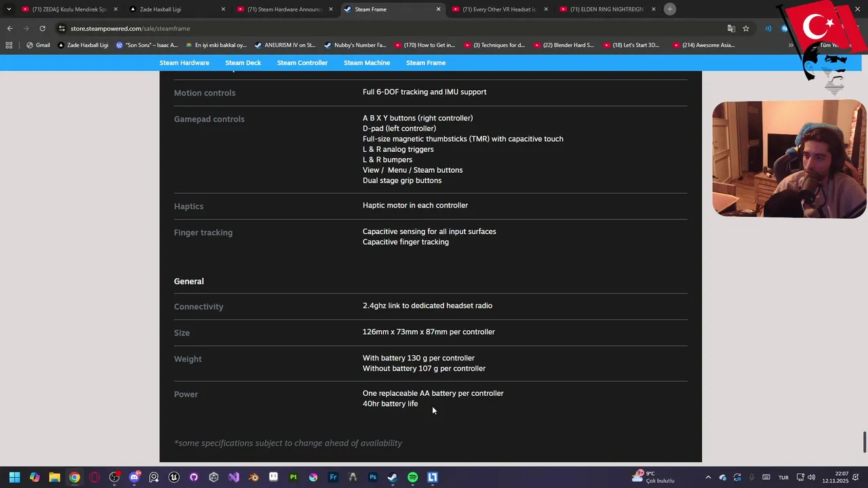Click the "Haptic motor in each controller" text
The width and height of the screenshot is (868, 488).
tap(415, 205)
